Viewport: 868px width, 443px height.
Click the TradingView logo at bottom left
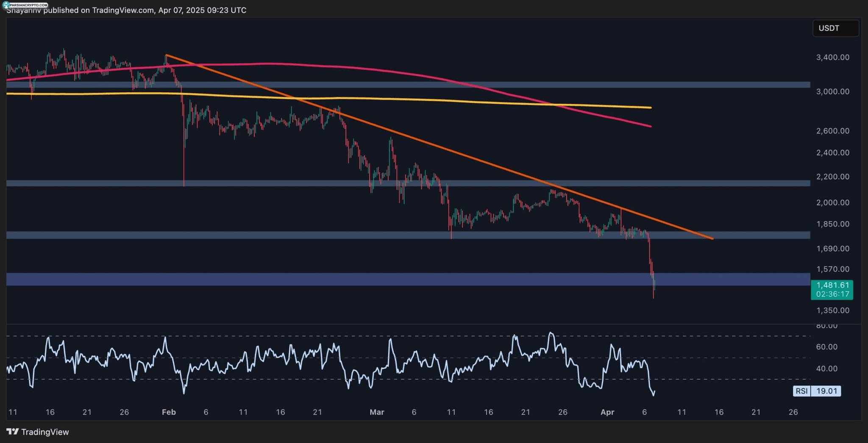point(38,432)
